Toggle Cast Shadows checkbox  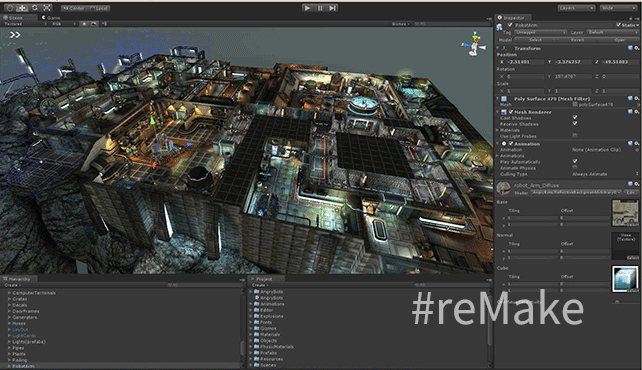[x=575, y=117]
